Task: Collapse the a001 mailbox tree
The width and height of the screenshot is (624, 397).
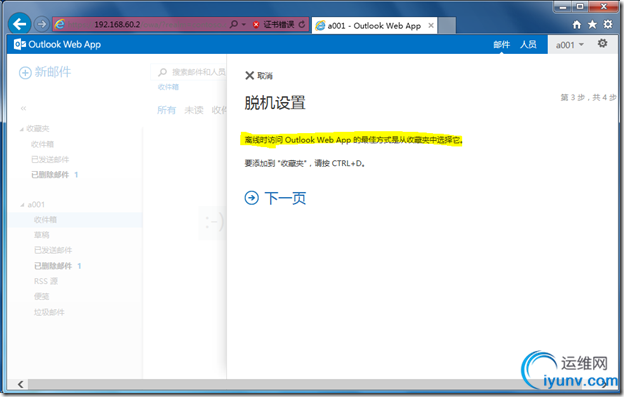Action: coord(22,205)
